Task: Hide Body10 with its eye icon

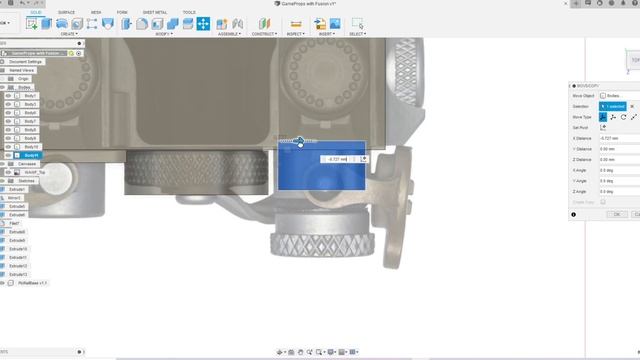Action: tap(8, 147)
